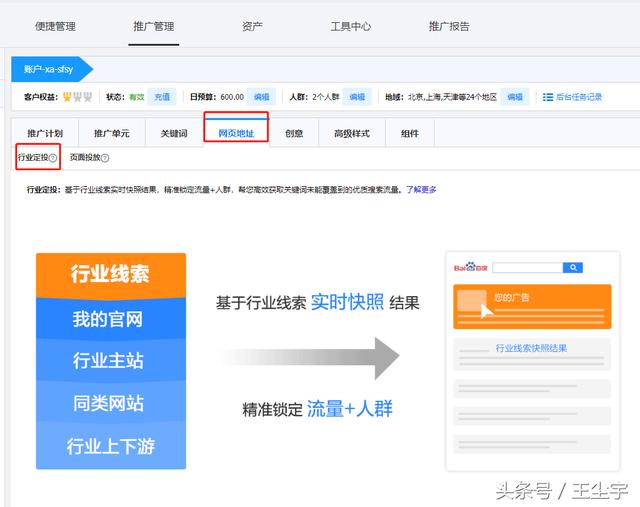Click the 实时快照 highlighted text
This screenshot has width=640, height=507.
click(347, 302)
